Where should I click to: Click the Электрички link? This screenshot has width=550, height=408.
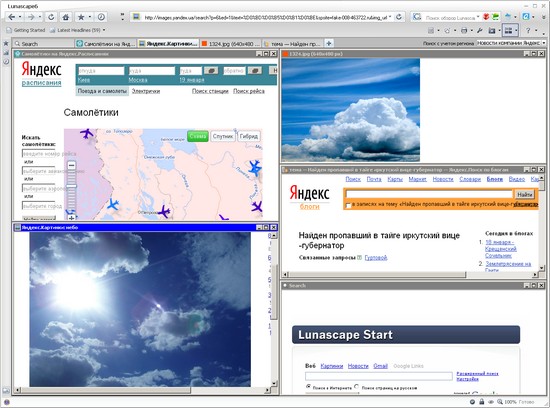coord(146,91)
